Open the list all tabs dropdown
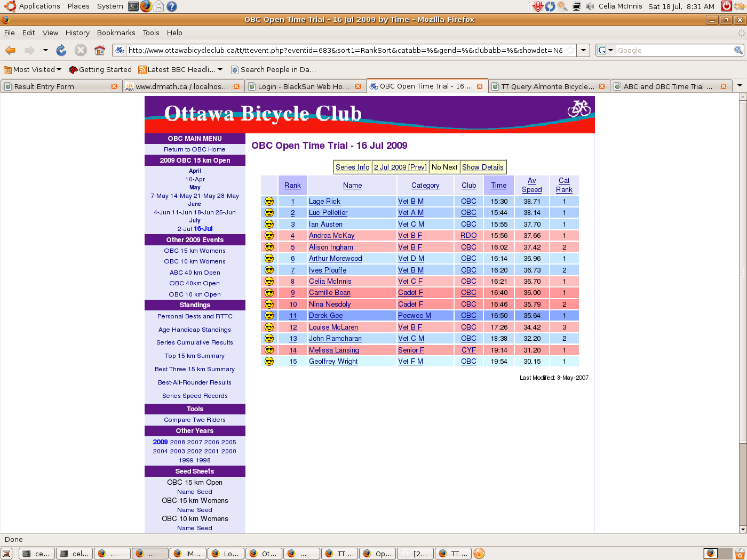747x560 pixels. 740,86
